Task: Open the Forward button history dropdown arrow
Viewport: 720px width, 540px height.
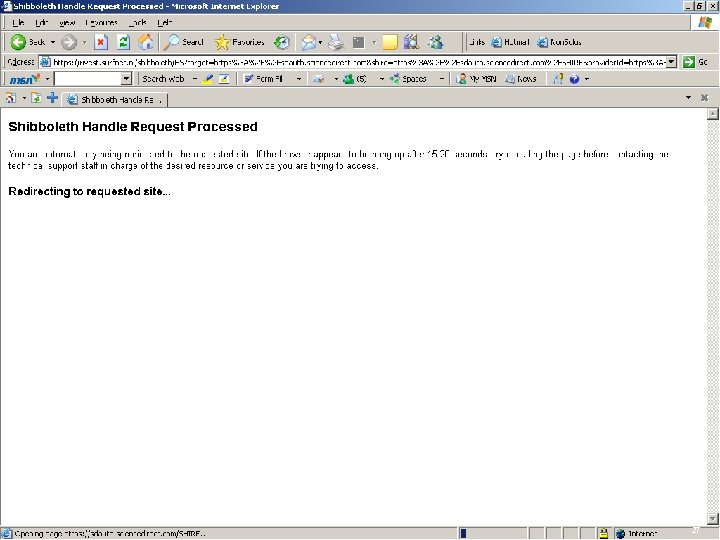Action: pos(84,42)
